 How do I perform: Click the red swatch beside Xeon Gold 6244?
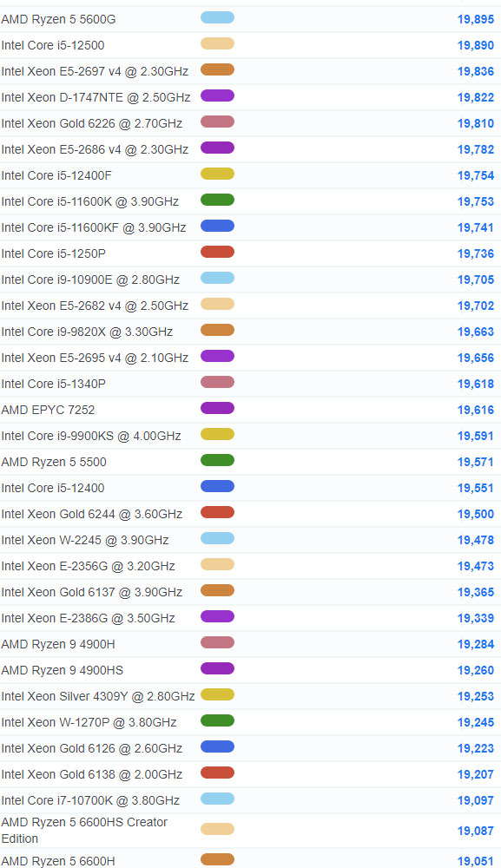tap(217, 512)
